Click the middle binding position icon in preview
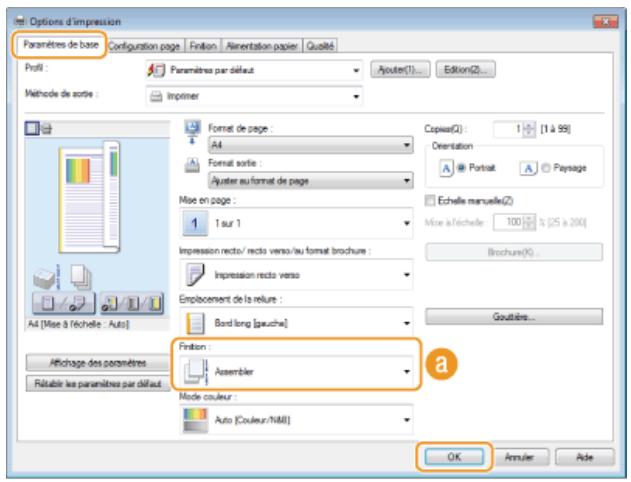The height and width of the screenshot is (482, 631). pyautogui.click(x=133, y=303)
